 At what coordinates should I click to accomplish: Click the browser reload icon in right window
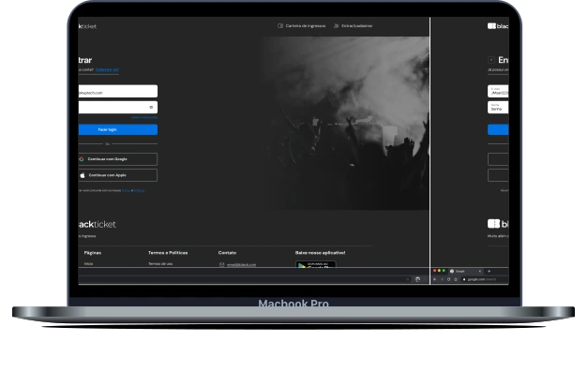[x=448, y=279]
